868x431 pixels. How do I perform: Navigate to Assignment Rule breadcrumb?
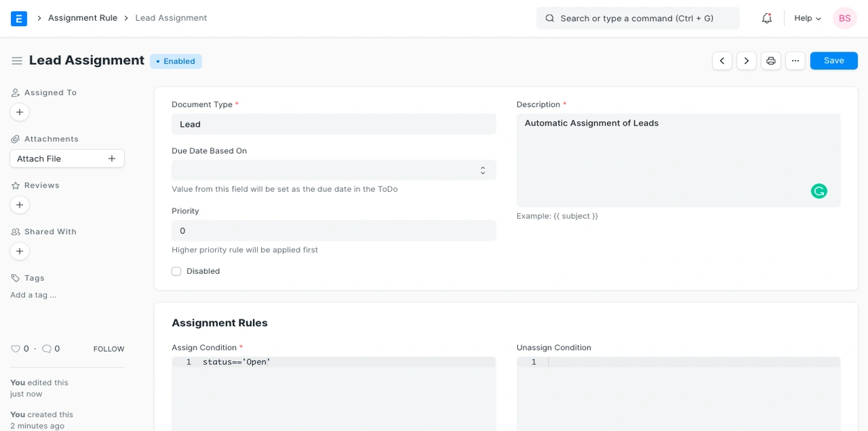point(83,18)
